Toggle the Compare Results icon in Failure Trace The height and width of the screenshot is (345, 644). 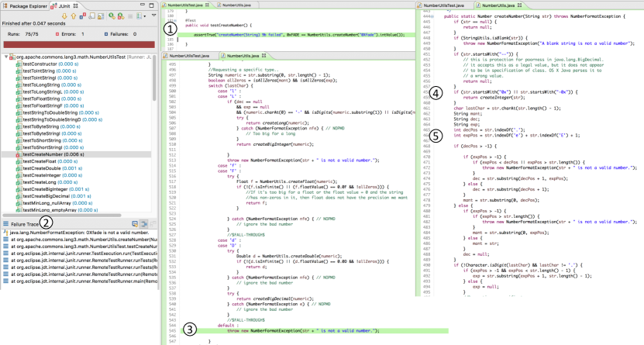tap(153, 223)
